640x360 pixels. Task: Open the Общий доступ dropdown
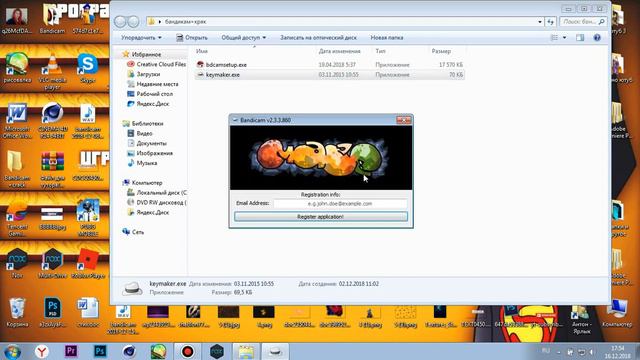point(244,38)
